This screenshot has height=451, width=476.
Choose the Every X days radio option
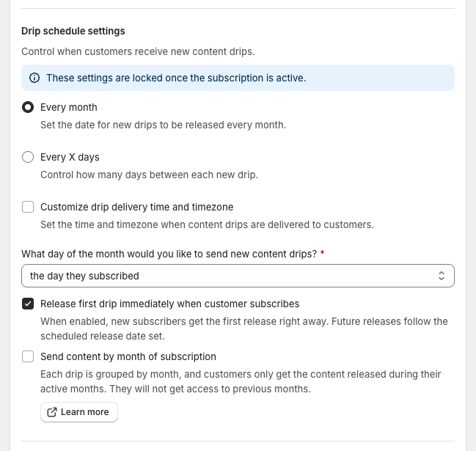[x=28, y=157]
